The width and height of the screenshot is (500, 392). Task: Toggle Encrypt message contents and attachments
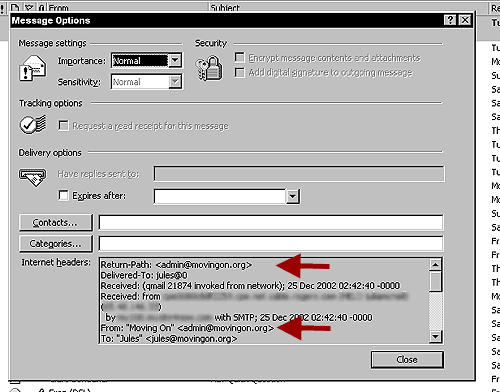pos(239,57)
